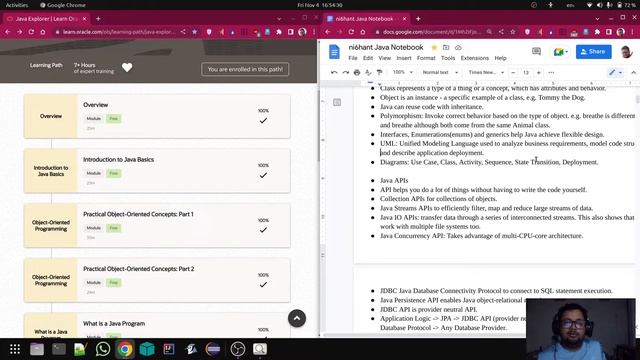Open more toolbar options in Docs
This screenshot has width=640, height=360.
point(551,72)
